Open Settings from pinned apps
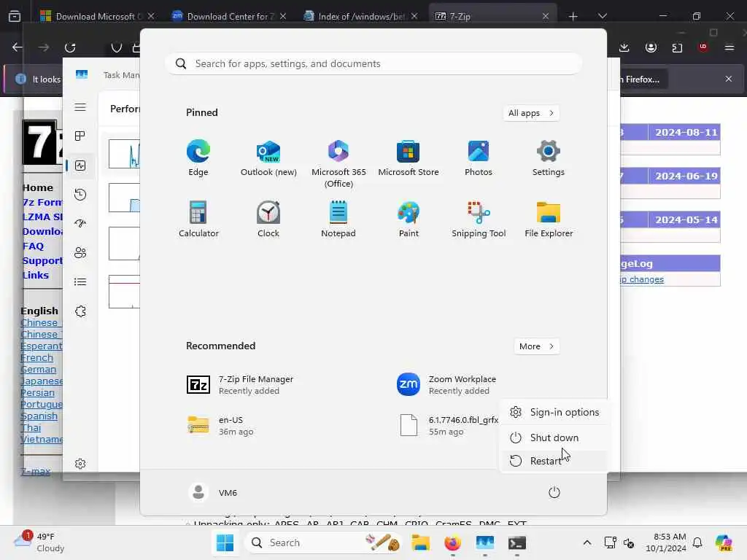 point(549,158)
